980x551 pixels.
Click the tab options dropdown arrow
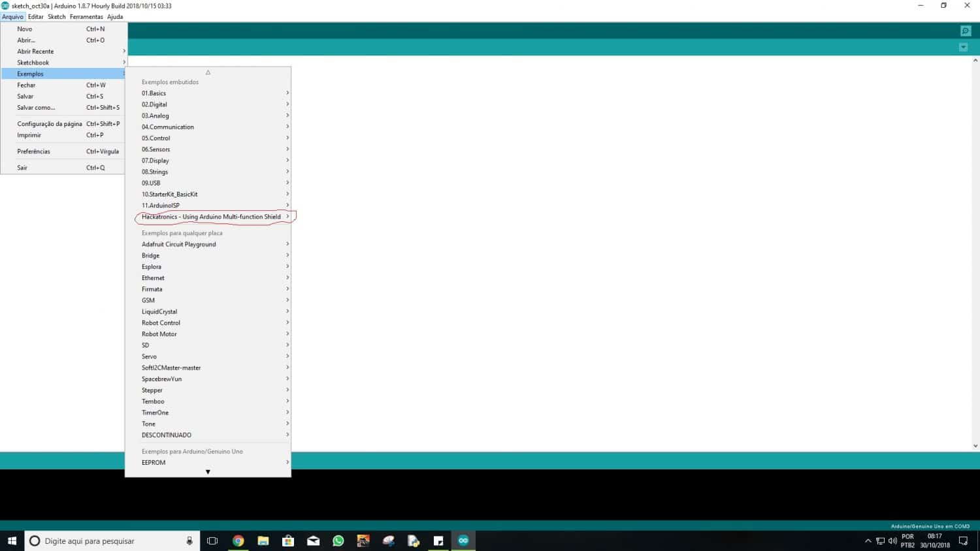tap(963, 47)
